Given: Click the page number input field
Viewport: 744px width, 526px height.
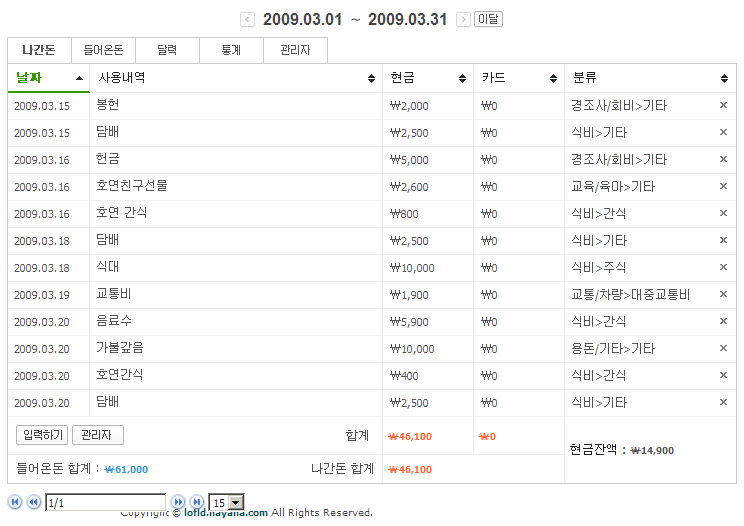Looking at the screenshot, I should click(x=105, y=502).
